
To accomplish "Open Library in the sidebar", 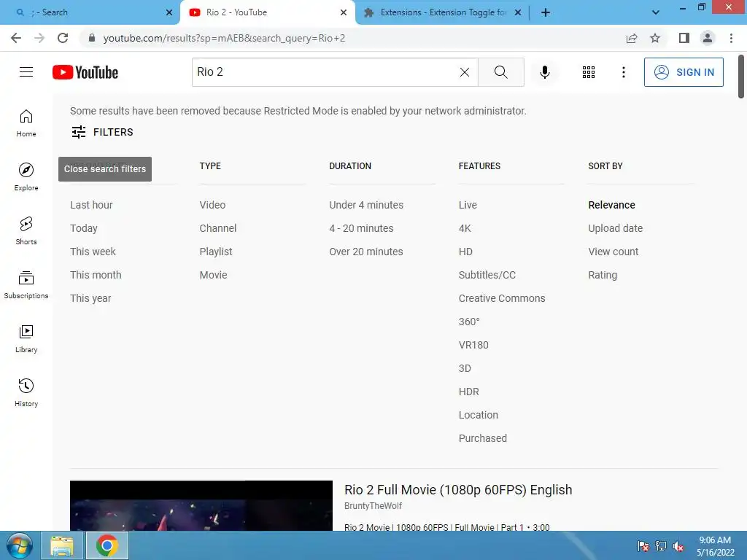I will click(26, 338).
